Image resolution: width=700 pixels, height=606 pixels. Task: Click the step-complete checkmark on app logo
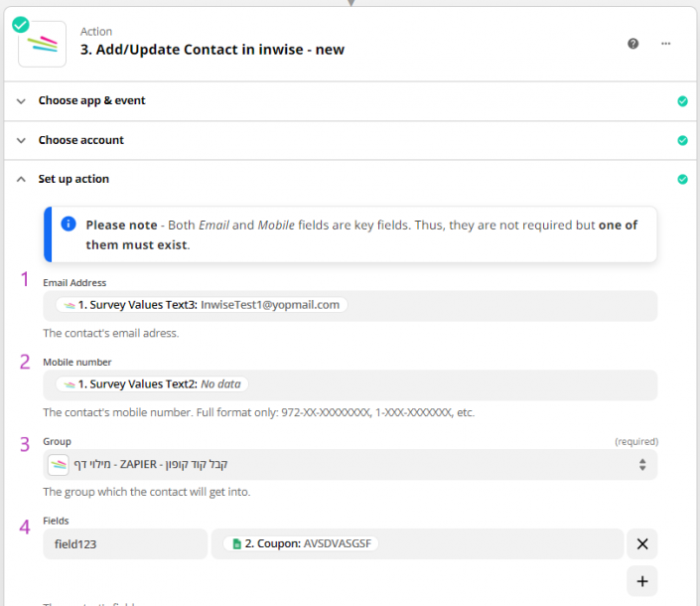coord(21,25)
